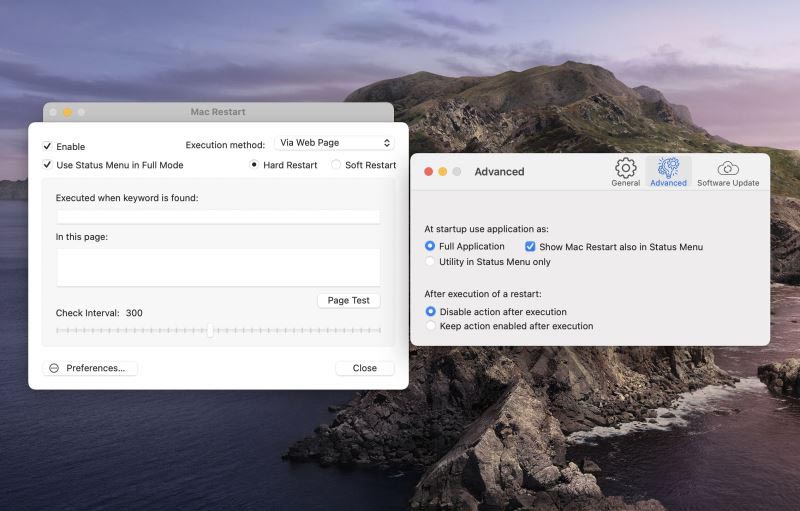Select the Advanced brain icon tab
Image resolution: width=800 pixels, height=511 pixels.
[x=668, y=168]
